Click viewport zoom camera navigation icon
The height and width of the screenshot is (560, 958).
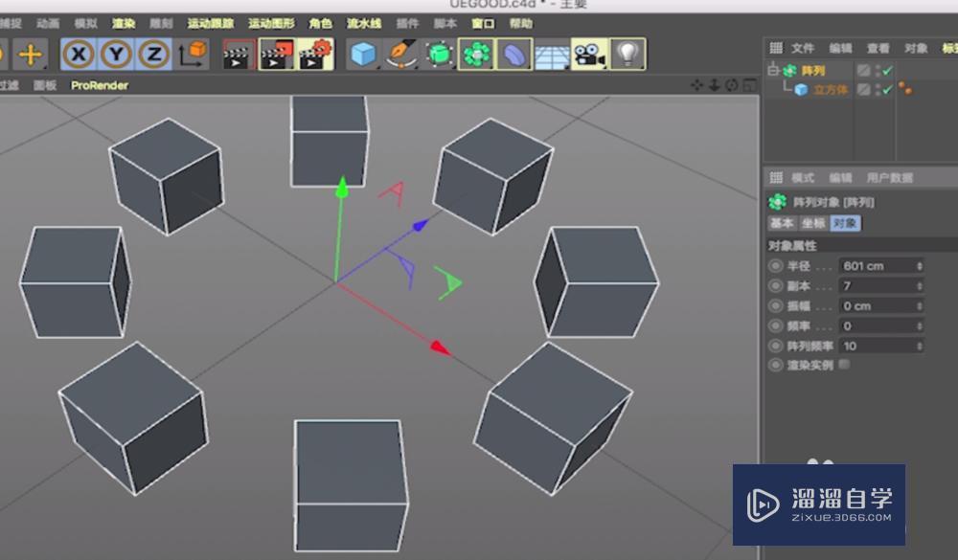(x=715, y=85)
